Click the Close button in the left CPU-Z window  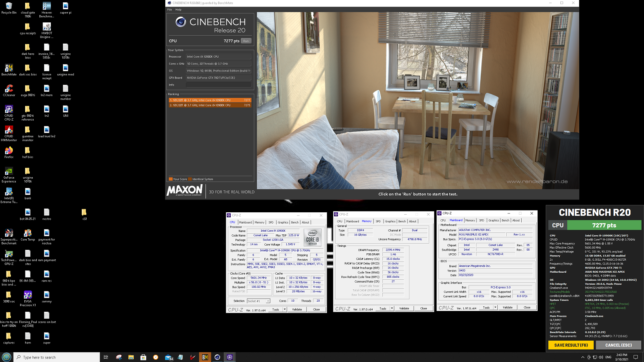coord(316,309)
